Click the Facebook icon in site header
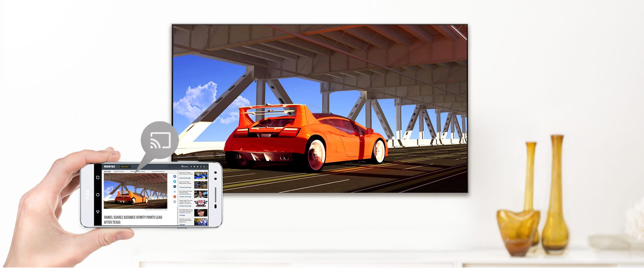 [x=191, y=166]
